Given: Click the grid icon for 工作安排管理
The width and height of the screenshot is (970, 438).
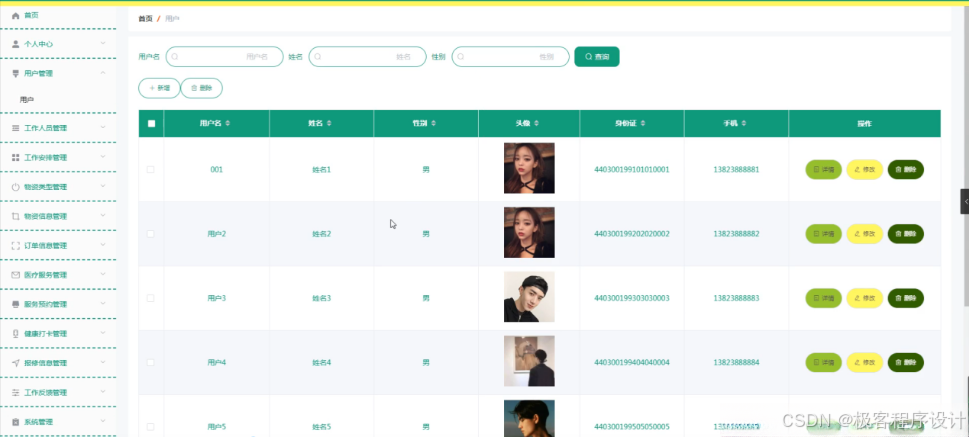Looking at the screenshot, I should (x=16, y=158).
